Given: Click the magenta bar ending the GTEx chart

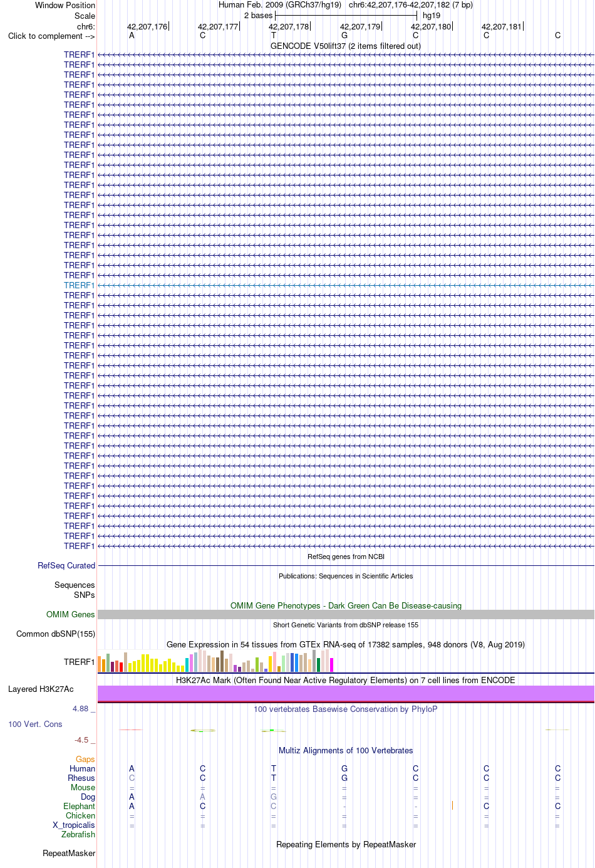Looking at the screenshot, I should (332, 665).
